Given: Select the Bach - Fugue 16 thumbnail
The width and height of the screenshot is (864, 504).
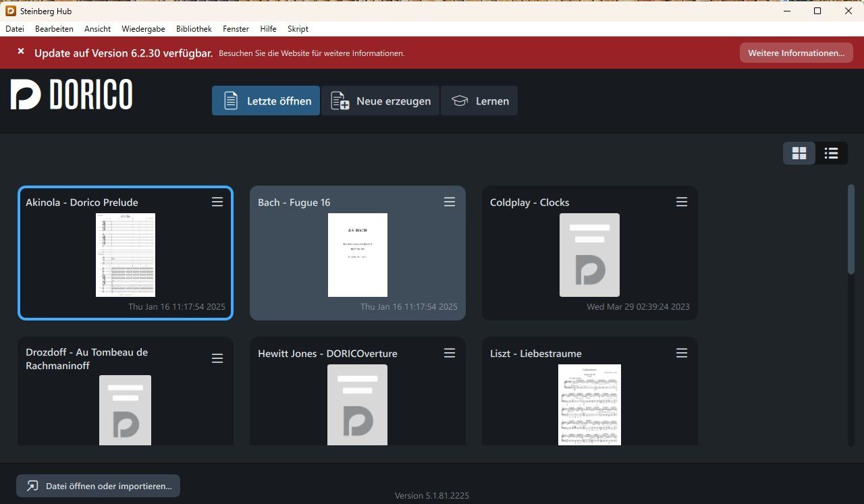Looking at the screenshot, I should pyautogui.click(x=358, y=255).
